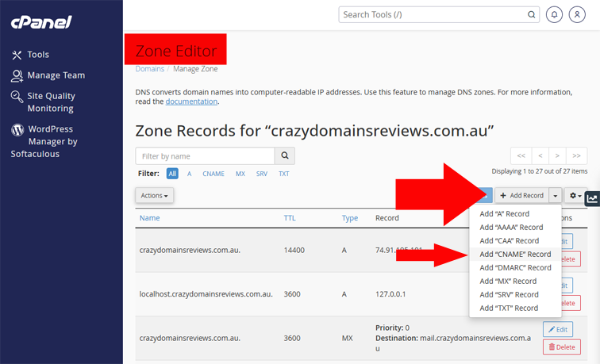Delete the MX record row
The width and height of the screenshot is (600, 364).
pos(562,347)
